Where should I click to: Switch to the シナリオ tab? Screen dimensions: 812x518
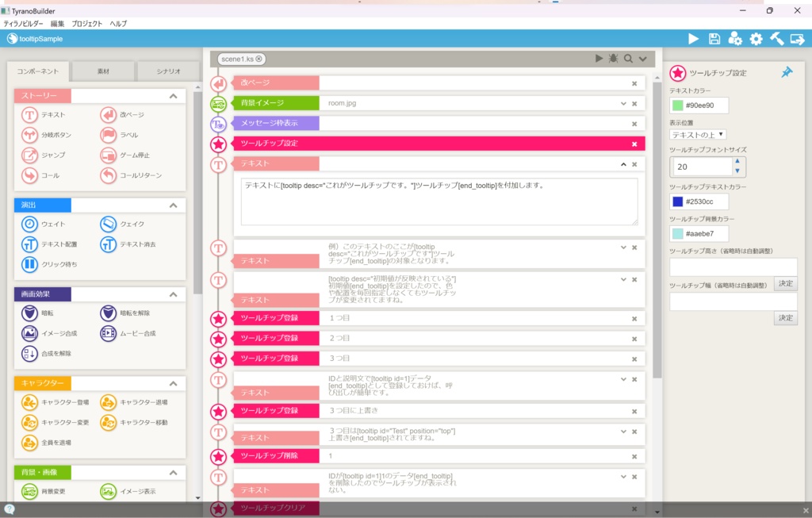point(168,71)
